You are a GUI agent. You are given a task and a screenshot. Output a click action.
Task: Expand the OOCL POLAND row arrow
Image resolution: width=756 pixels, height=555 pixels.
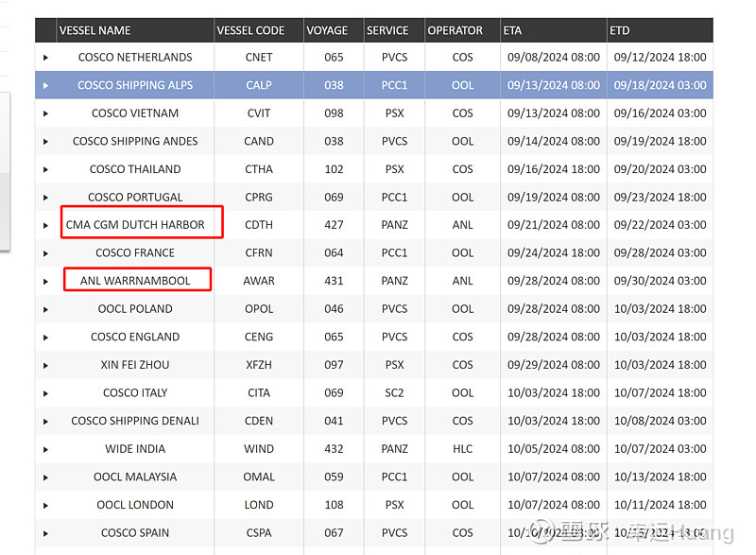click(x=45, y=309)
